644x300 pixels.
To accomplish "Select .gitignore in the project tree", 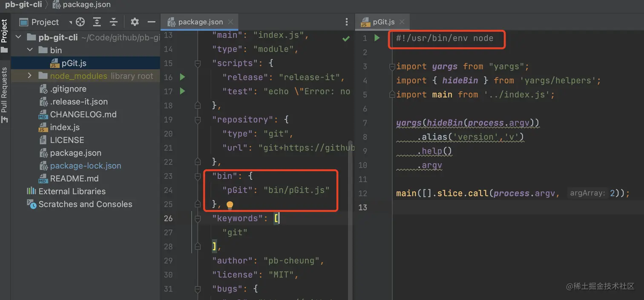I will click(x=68, y=89).
